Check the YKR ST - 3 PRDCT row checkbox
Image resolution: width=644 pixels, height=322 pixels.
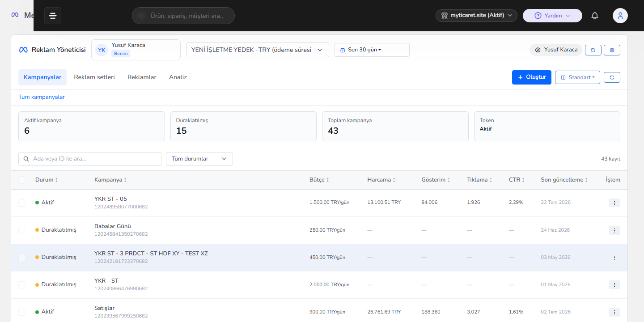click(22, 258)
